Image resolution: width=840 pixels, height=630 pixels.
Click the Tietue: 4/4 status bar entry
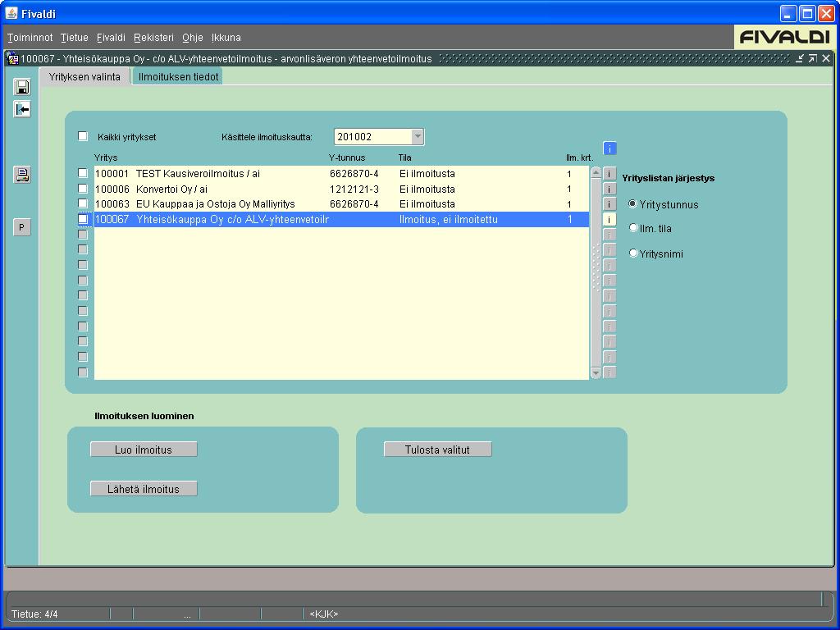click(x=34, y=614)
